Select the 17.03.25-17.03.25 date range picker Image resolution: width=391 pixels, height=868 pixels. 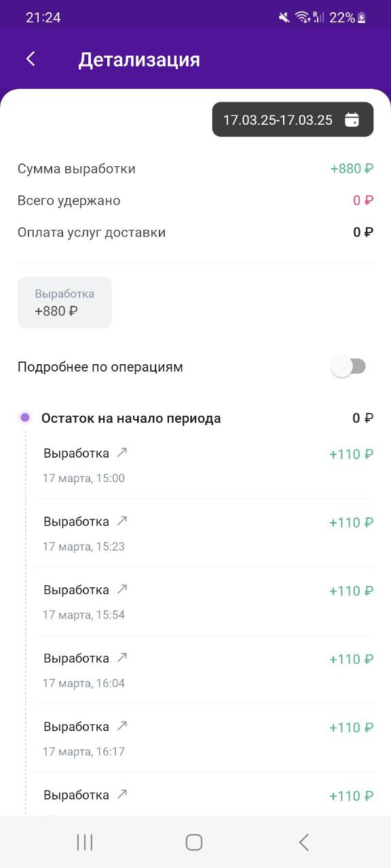pyautogui.click(x=293, y=119)
